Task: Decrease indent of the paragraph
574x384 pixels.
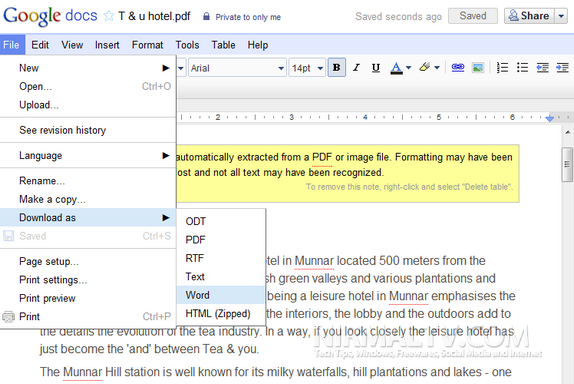Action: click(543, 67)
